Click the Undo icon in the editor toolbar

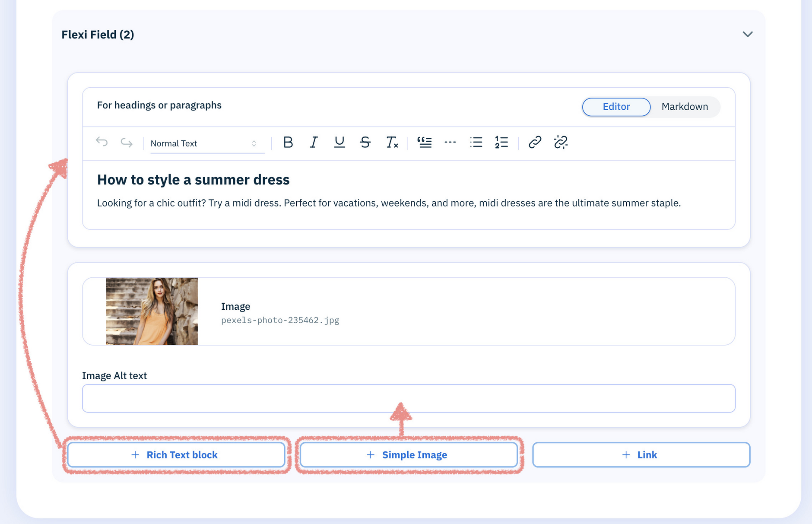point(102,143)
